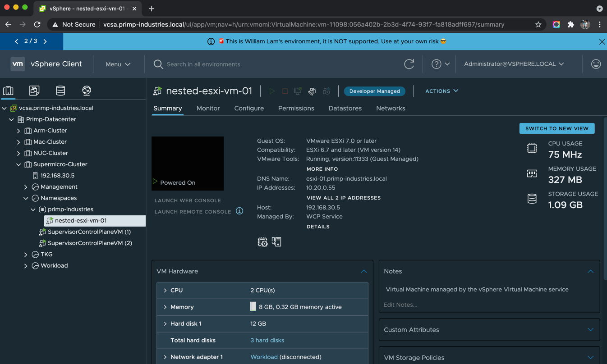Expand the Management resource pool
The image size is (607, 364).
(x=26, y=187)
